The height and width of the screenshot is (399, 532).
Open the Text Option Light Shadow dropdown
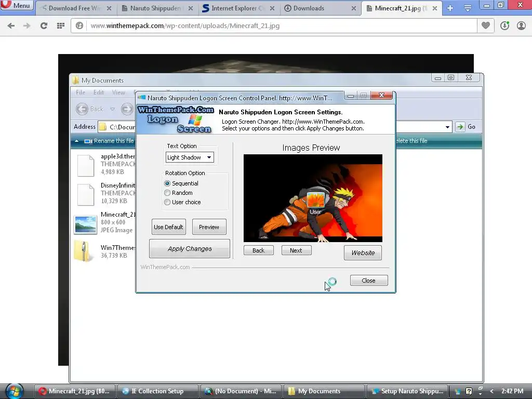tap(190, 157)
